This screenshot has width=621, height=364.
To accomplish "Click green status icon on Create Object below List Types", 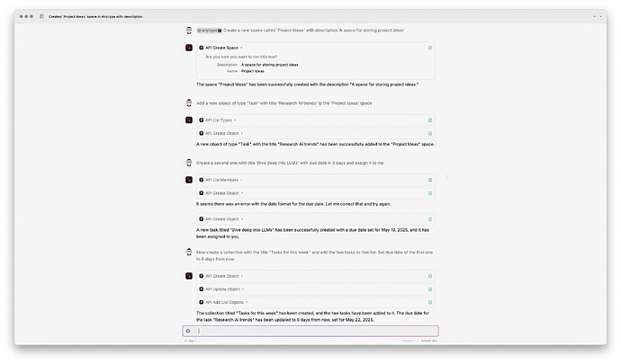I will (429, 134).
